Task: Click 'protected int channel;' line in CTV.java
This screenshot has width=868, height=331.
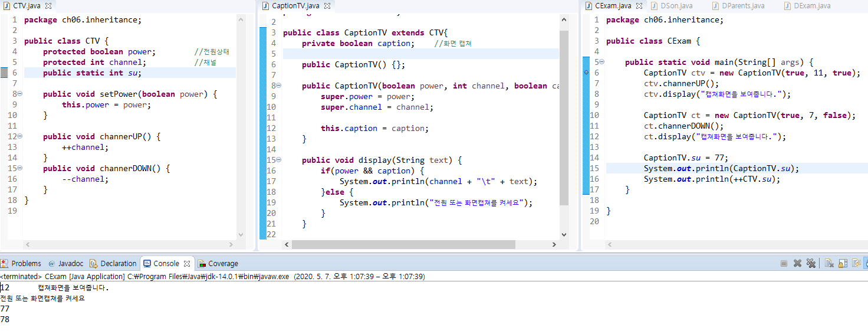Action: pyautogui.click(x=94, y=62)
